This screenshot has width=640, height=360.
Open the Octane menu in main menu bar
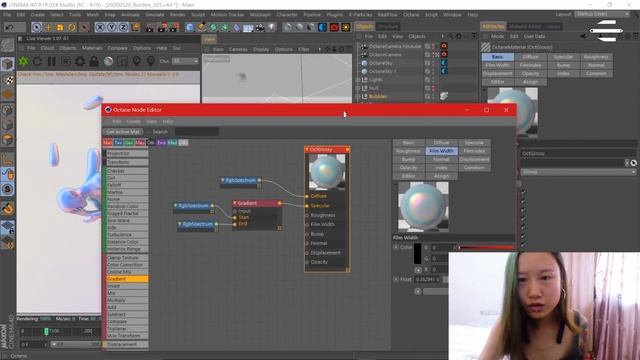click(x=411, y=15)
